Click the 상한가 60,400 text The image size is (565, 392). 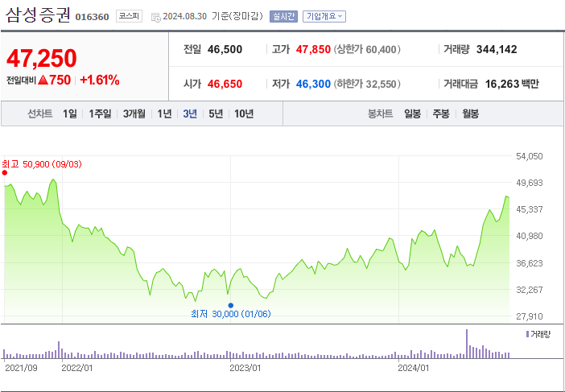[367, 49]
